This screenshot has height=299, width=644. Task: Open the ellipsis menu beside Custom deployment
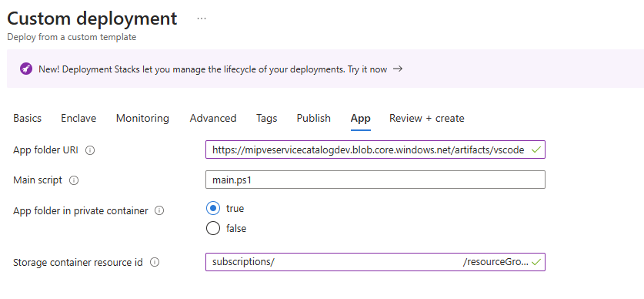[x=202, y=19]
